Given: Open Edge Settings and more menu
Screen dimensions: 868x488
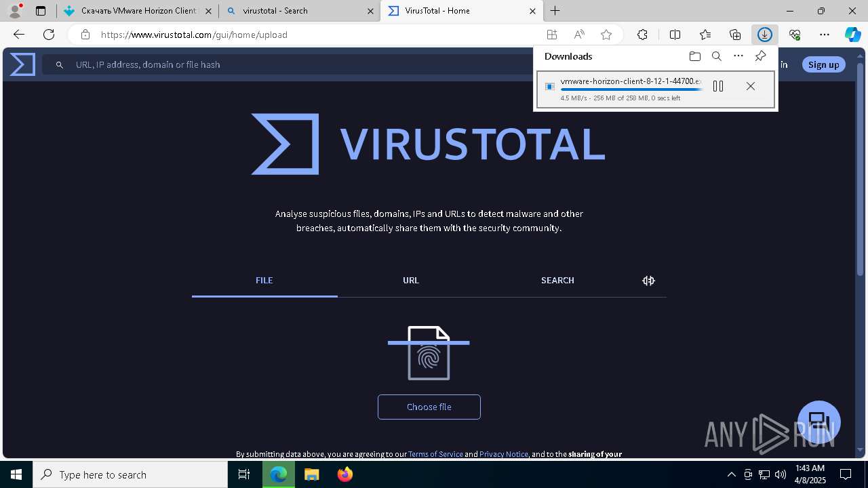Looking at the screenshot, I should pos(825,35).
